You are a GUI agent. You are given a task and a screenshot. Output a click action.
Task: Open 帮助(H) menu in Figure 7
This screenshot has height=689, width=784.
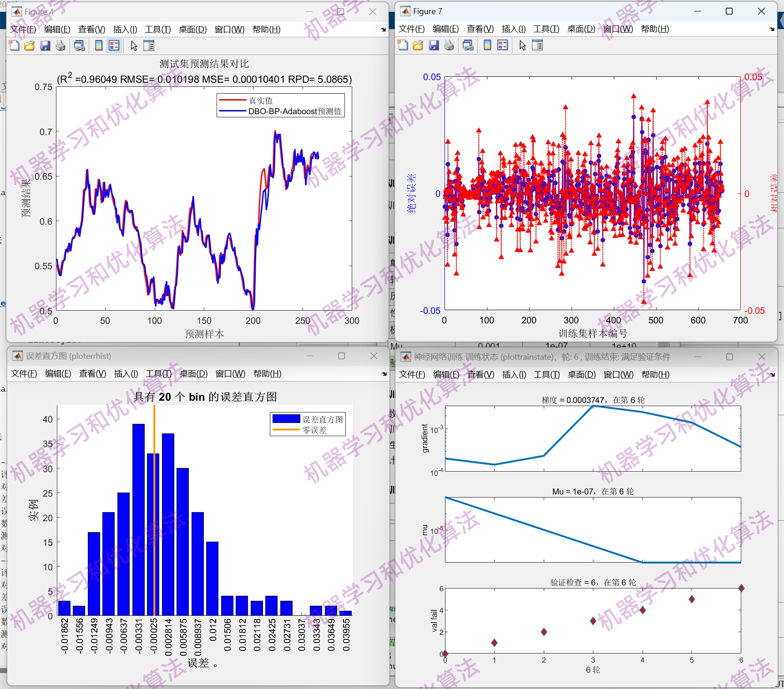(x=655, y=29)
